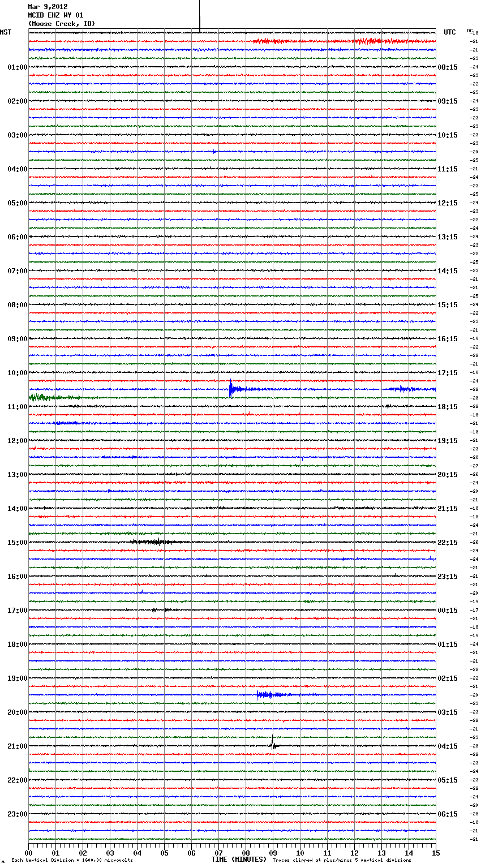
Task: Select the '10' minute axis tick label
Action: (300, 853)
